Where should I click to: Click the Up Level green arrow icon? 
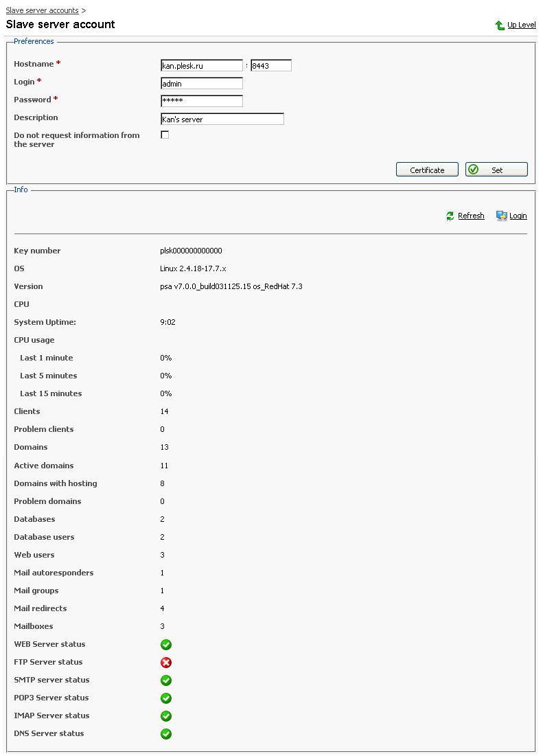pos(500,25)
